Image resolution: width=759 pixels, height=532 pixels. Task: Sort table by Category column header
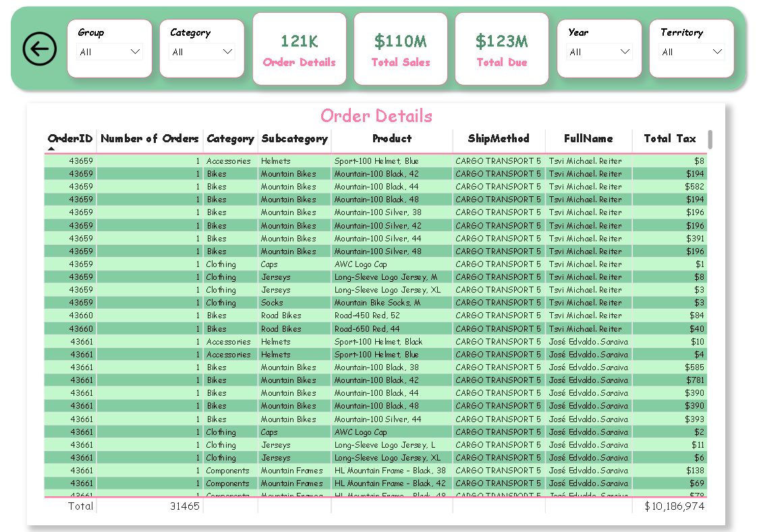[230, 138]
